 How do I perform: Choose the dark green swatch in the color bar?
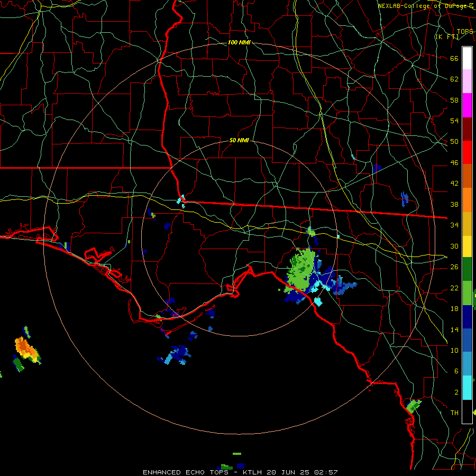pos(467,269)
